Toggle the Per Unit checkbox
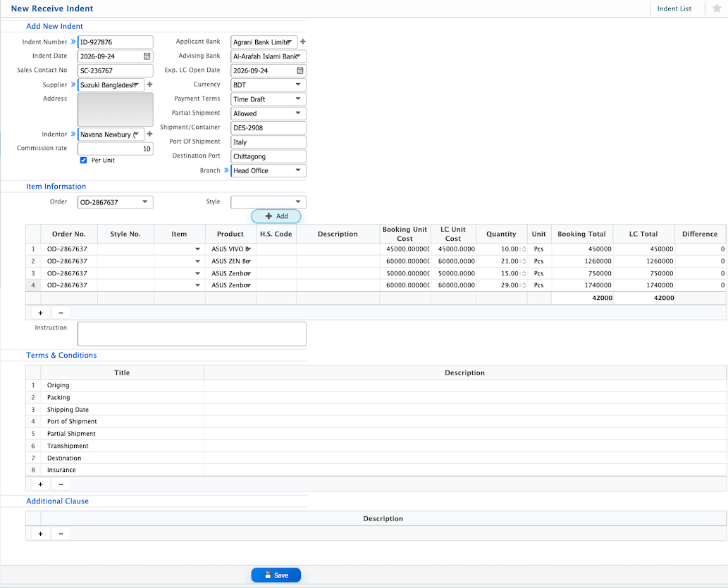The width and height of the screenshot is (728, 588). (84, 160)
